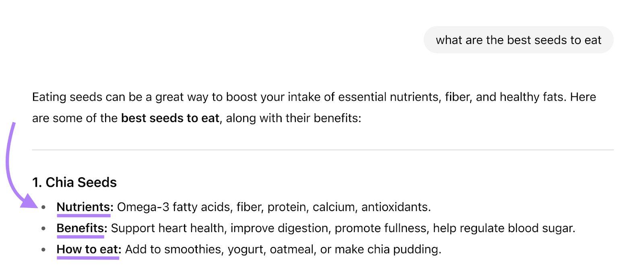Image resolution: width=644 pixels, height=280 pixels.
Task: Click the purple arrow head pointing at Nutrients
Action: point(29,201)
